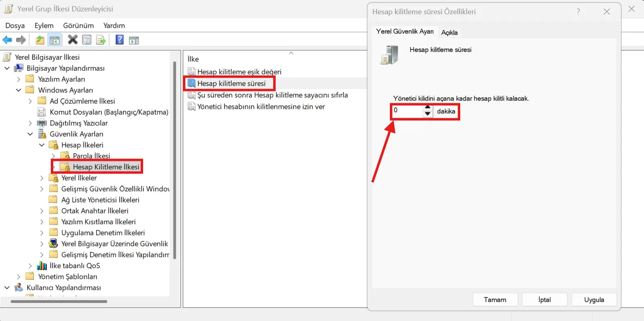Click the Yerel Bilgisayar Üzerinde Güvenlik shield icon
The image size is (644, 321).
tap(53, 243)
